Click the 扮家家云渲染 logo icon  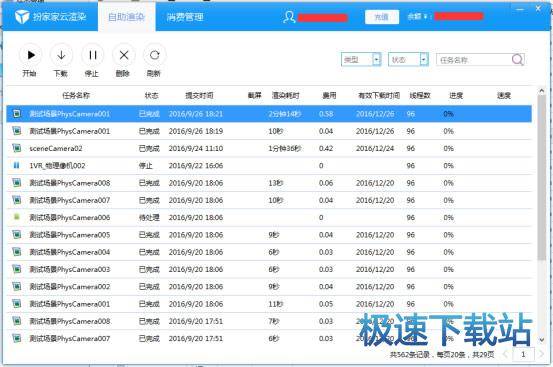pos(22,17)
